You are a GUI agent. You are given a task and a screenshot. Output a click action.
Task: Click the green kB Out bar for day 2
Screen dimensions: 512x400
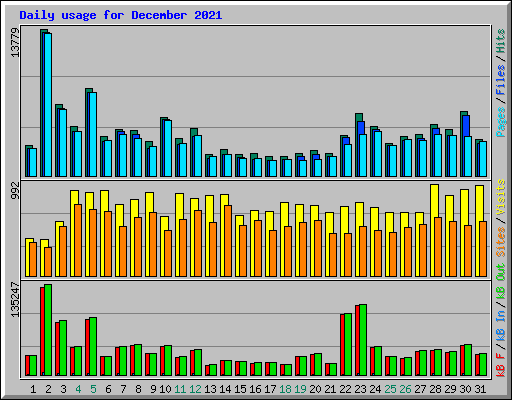[48, 330]
